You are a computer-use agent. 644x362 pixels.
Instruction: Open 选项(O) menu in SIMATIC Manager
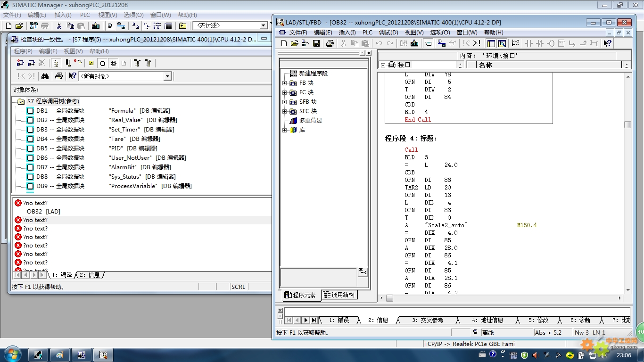coord(133,15)
